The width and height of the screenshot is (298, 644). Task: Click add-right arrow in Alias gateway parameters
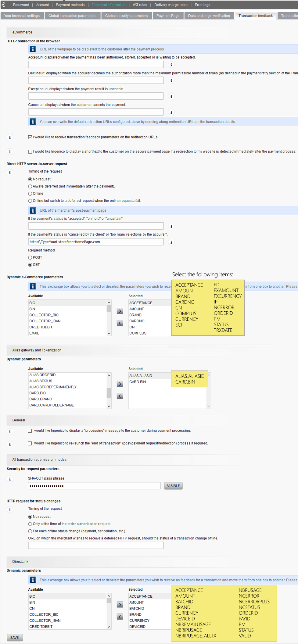tap(120, 384)
